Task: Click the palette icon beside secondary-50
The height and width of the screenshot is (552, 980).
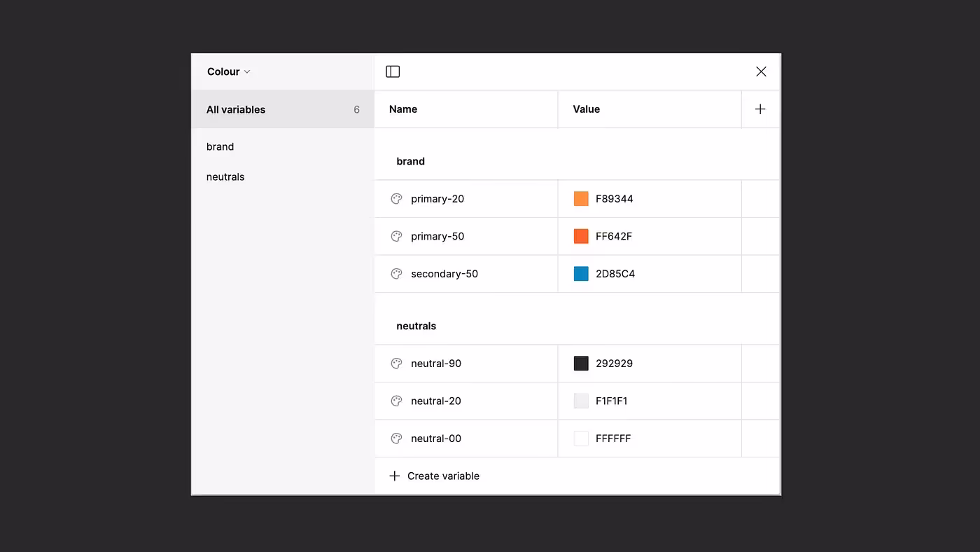Action: (396, 274)
